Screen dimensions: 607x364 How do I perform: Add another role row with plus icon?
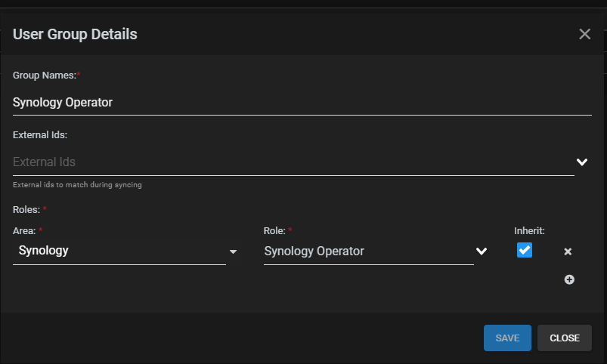[x=569, y=279]
